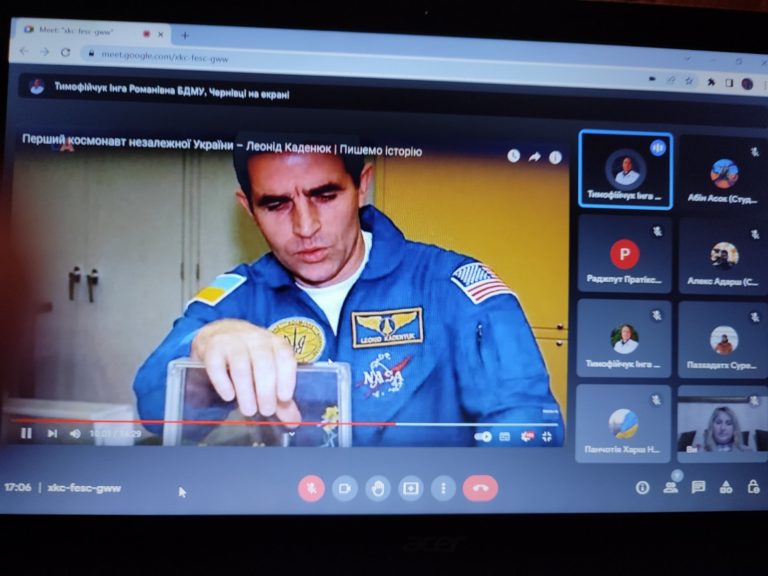Open the chat with everyone panel

tap(698, 487)
